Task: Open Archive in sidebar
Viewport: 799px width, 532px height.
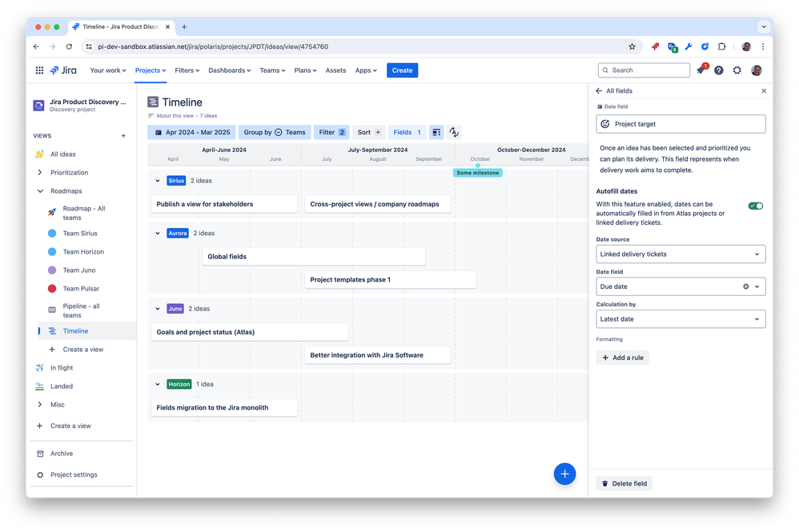Action: 62,454
